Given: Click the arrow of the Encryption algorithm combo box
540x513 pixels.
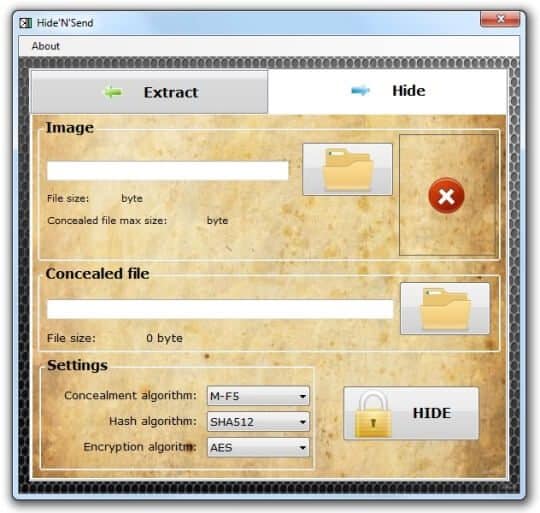Looking at the screenshot, I should 303,448.
